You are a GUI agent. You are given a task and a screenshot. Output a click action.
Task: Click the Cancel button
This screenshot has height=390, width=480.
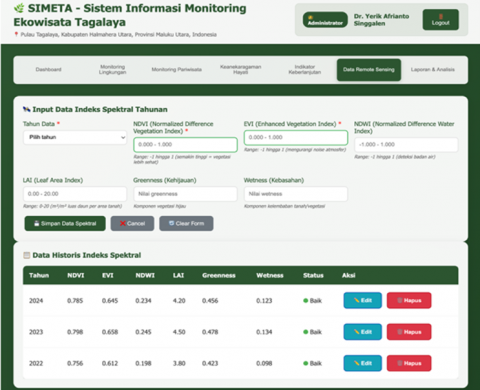click(x=132, y=223)
